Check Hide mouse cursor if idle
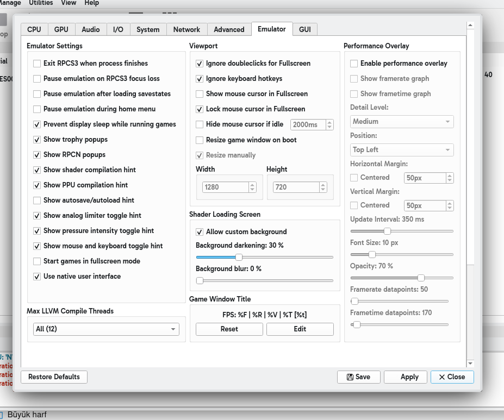 pos(200,124)
